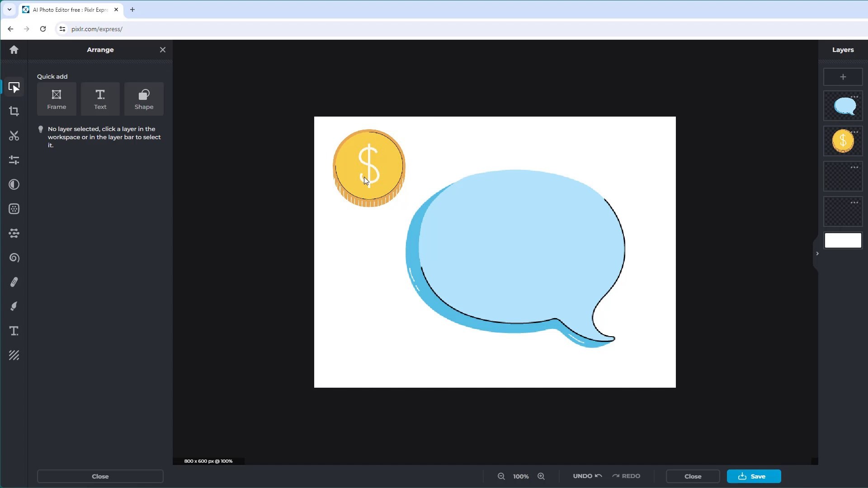Open the Adjust sliders tool
Screen dimensions: 868x488
pyautogui.click(x=14, y=160)
